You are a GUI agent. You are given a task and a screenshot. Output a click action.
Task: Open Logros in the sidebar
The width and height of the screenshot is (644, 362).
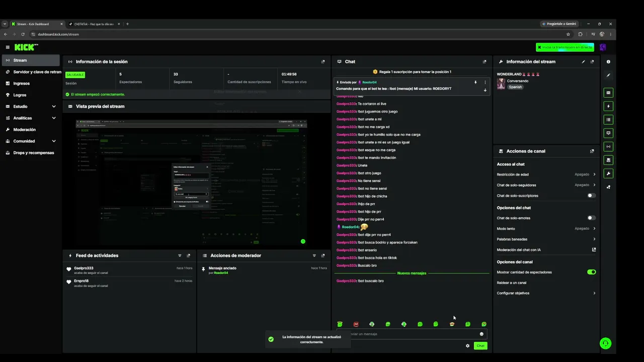click(x=32, y=95)
